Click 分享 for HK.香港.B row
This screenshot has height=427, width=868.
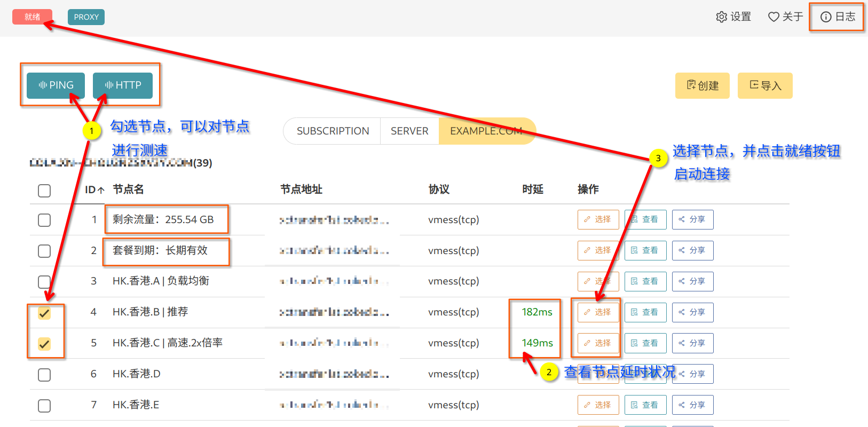(692, 312)
